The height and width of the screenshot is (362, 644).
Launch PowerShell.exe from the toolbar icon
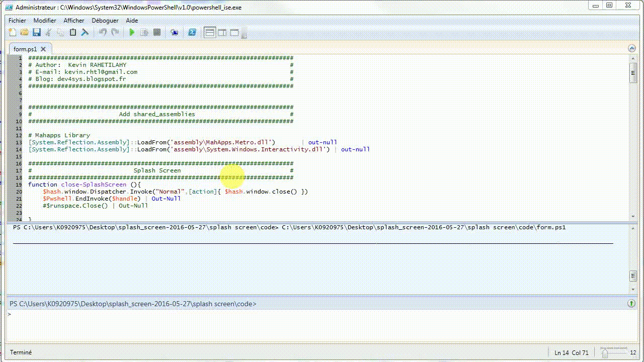point(192,32)
